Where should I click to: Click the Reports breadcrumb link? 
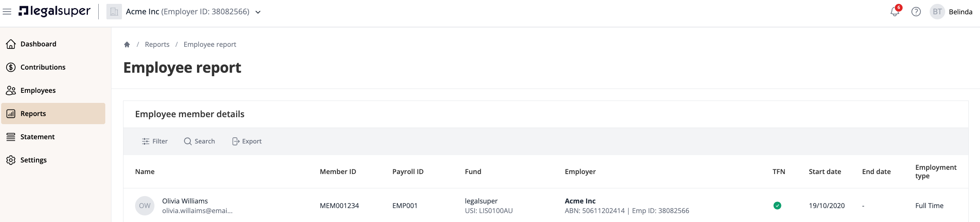(x=157, y=44)
